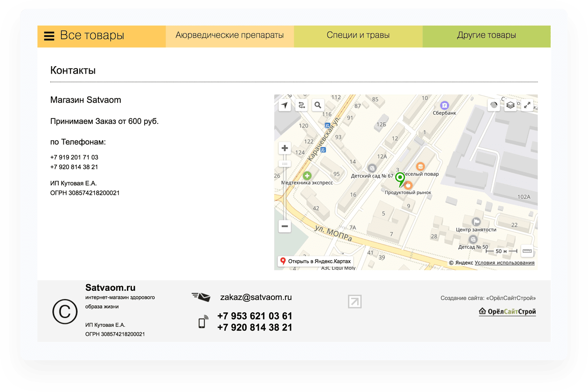This screenshot has height=392, width=588.
Task: Click the footer copyright symbol icon
Action: pyautogui.click(x=65, y=312)
